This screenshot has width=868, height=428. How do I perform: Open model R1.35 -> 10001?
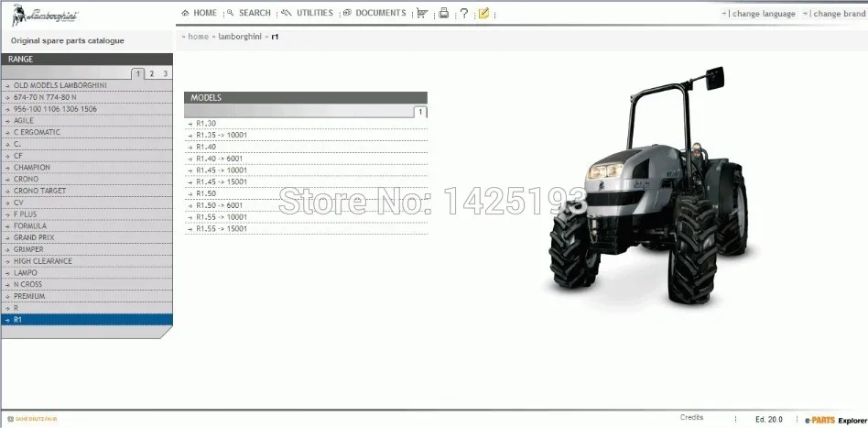click(306, 135)
